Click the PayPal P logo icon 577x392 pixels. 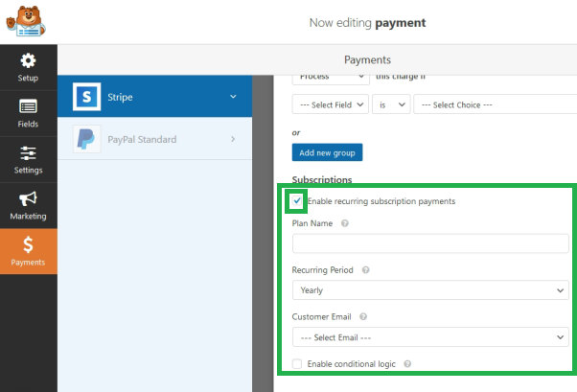click(x=87, y=139)
